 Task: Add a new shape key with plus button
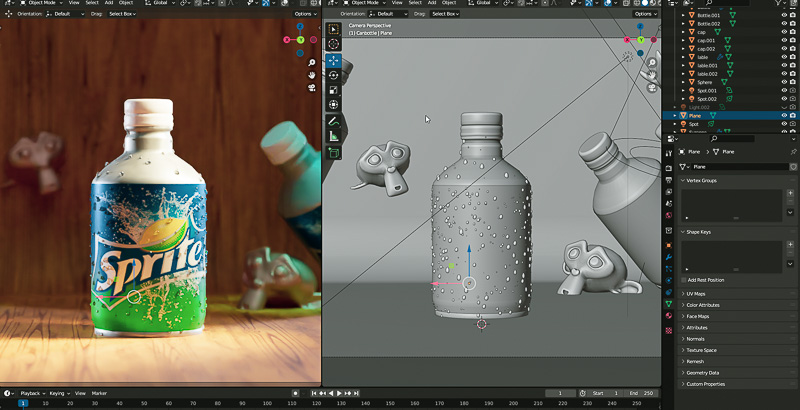[790, 244]
